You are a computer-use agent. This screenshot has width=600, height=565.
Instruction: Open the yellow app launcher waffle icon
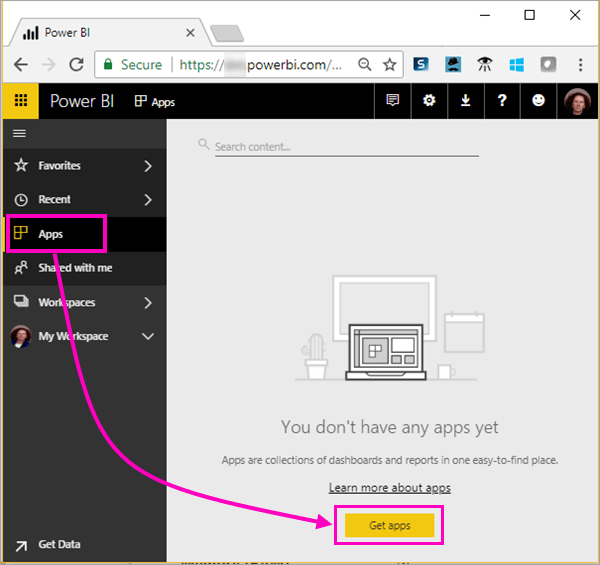pos(21,101)
